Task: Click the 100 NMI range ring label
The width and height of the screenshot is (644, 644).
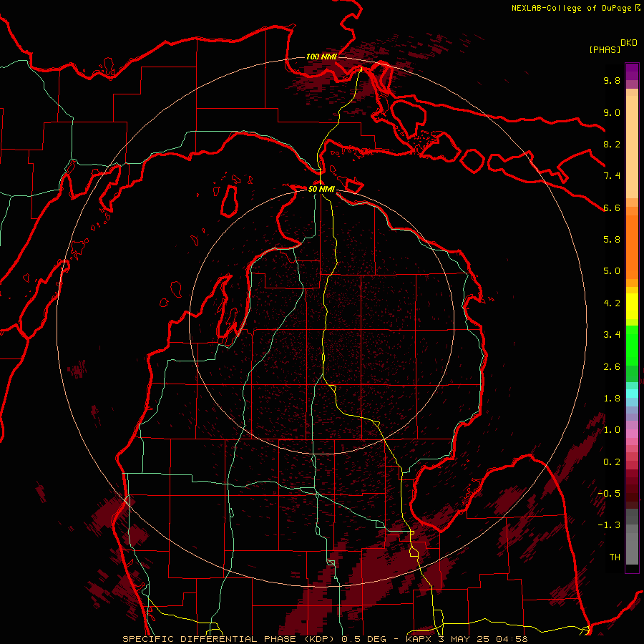Action: [321, 57]
